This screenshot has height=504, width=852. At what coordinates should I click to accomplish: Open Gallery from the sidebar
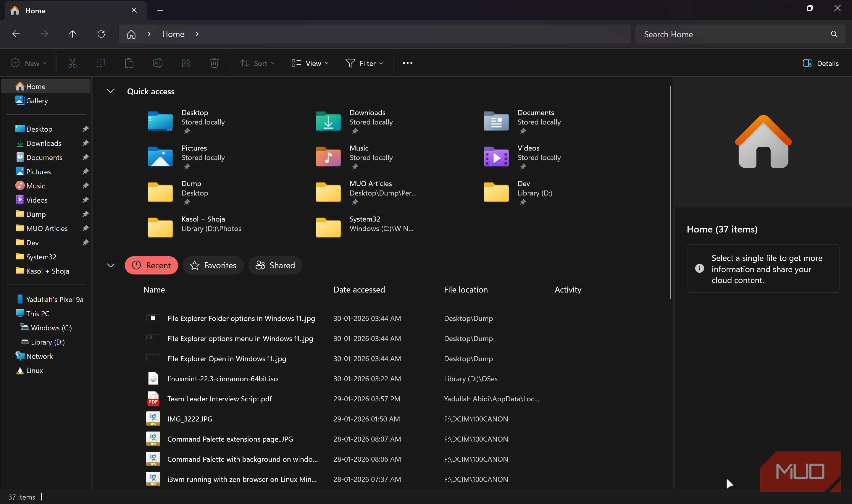click(37, 101)
